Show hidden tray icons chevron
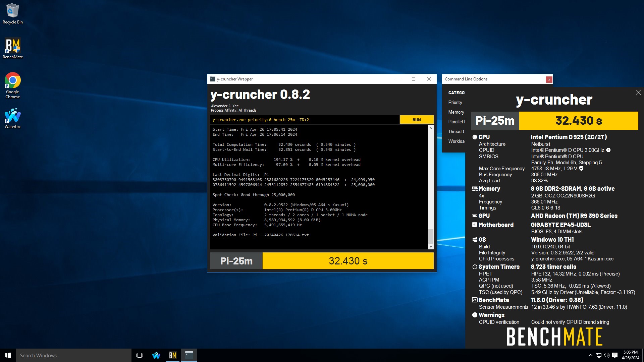The height and width of the screenshot is (362, 644). click(590, 355)
